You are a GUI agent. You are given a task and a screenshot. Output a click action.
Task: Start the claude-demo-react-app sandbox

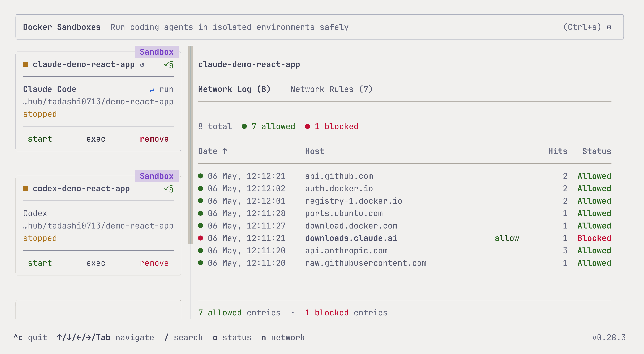tap(40, 139)
